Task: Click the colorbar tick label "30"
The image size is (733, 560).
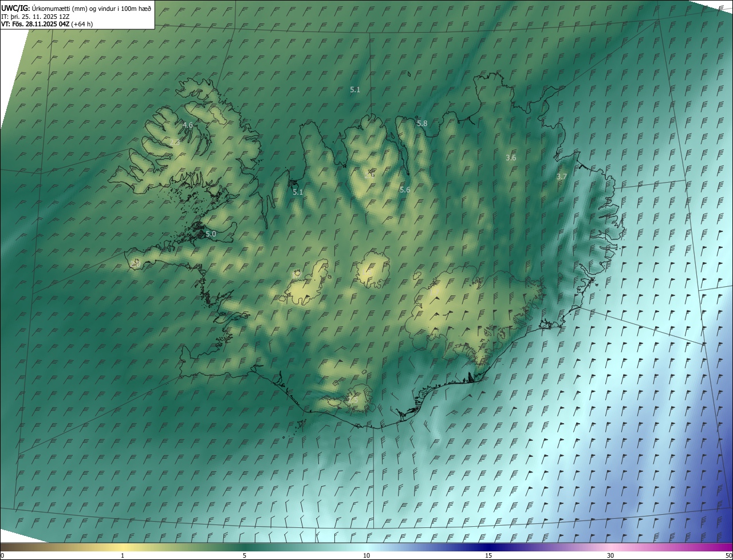Action: (610, 556)
